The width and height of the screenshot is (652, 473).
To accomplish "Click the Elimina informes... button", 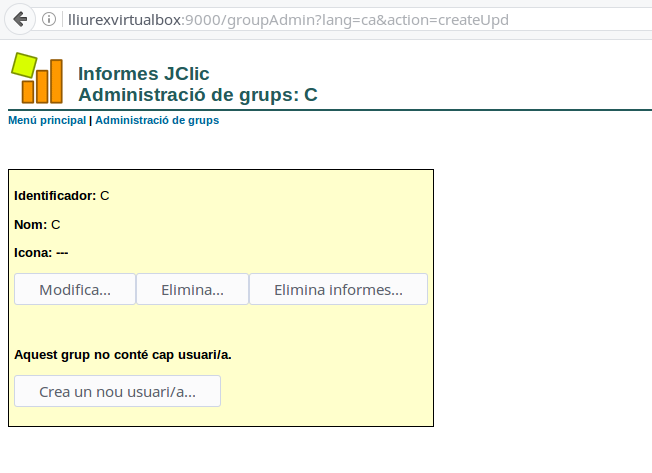I will [x=338, y=290].
